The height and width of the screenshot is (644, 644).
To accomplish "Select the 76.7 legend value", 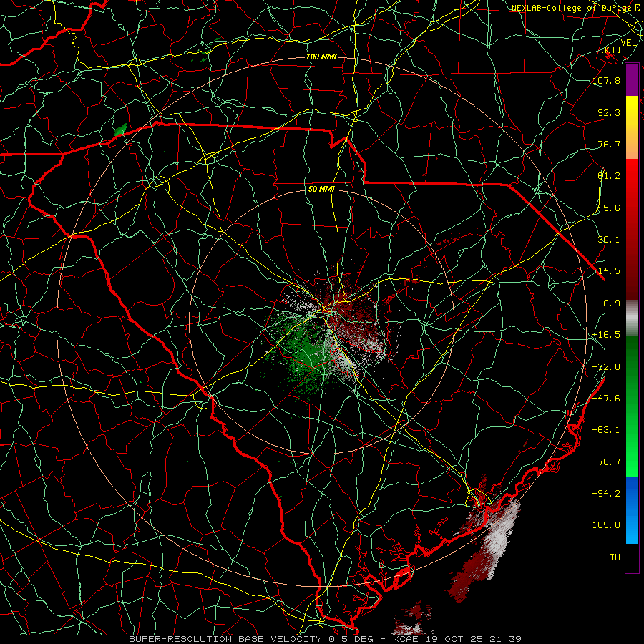I will tap(609, 144).
